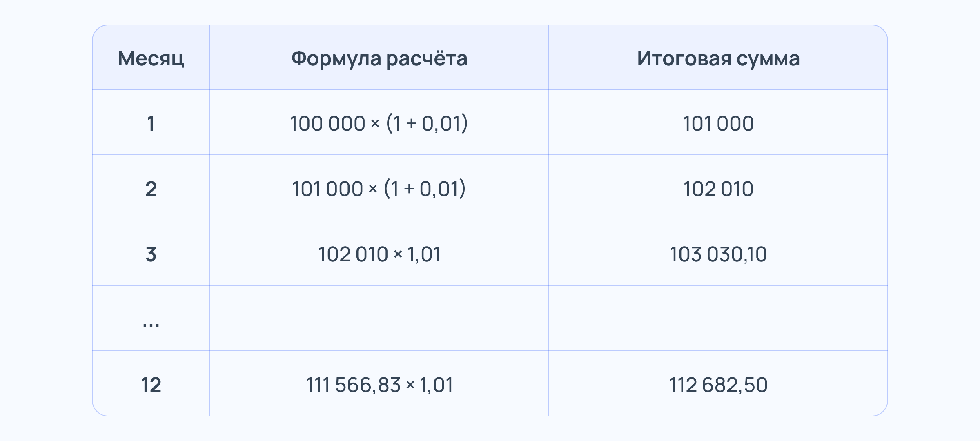Click the 'Итоговая сумма' column header

718,58
